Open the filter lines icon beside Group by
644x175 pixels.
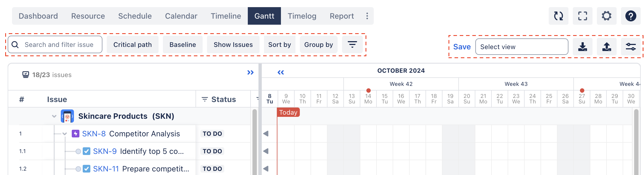point(352,44)
